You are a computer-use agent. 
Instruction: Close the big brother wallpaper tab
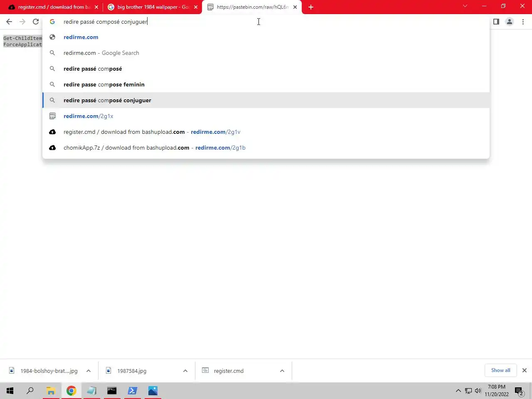coord(196,7)
